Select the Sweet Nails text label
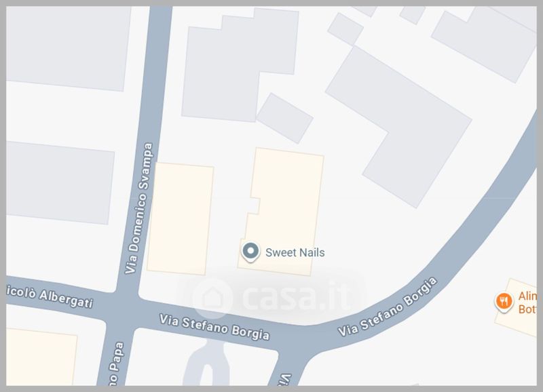Image resolution: width=543 pixels, height=392 pixels. coord(295,252)
